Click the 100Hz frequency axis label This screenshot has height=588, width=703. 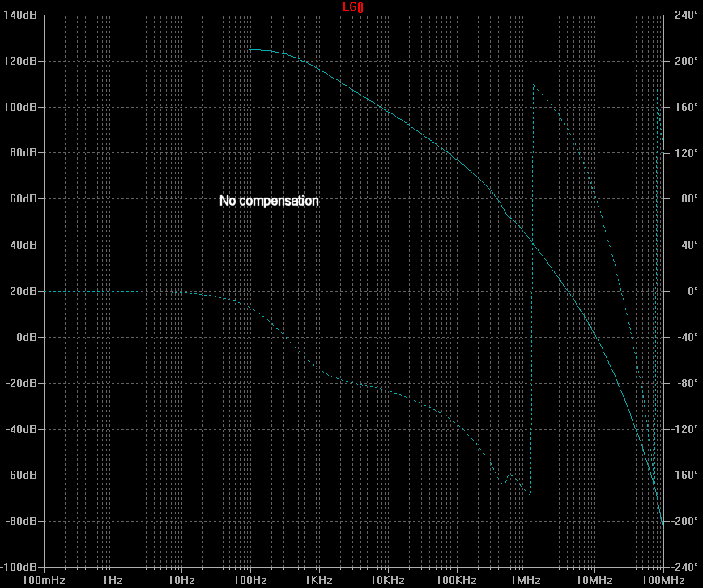250,581
